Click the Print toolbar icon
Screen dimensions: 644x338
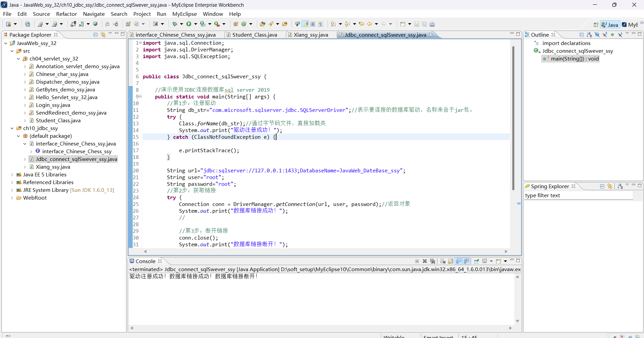tap(432, 24)
